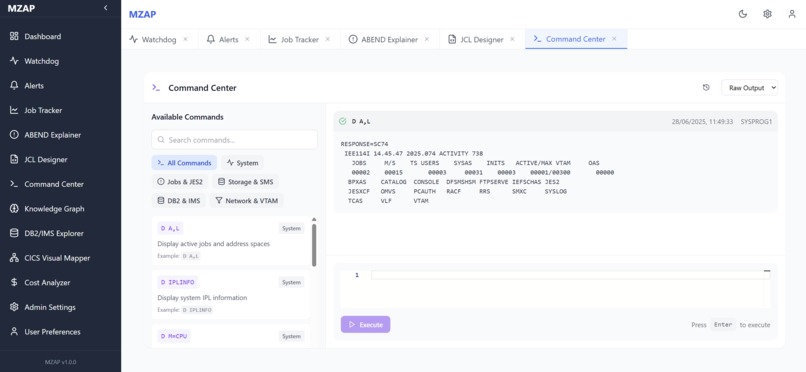This screenshot has width=806, height=372.
Task: Filter commands by Storage & SMS
Action: click(x=246, y=181)
